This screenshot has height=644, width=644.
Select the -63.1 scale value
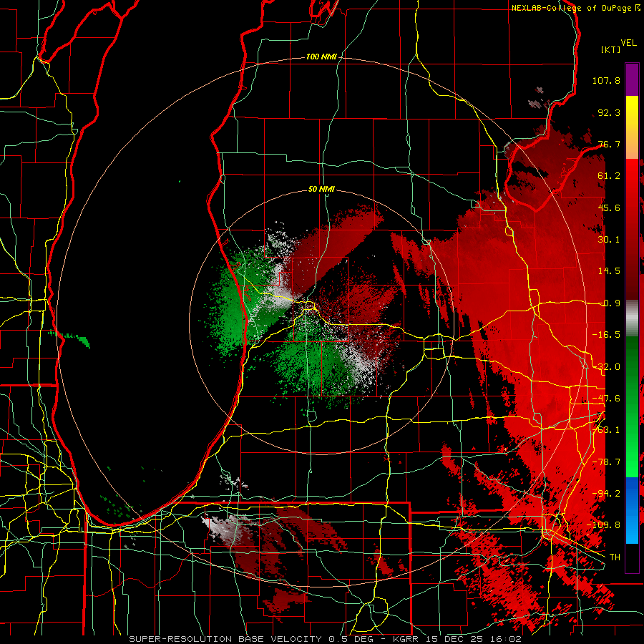pyautogui.click(x=606, y=430)
